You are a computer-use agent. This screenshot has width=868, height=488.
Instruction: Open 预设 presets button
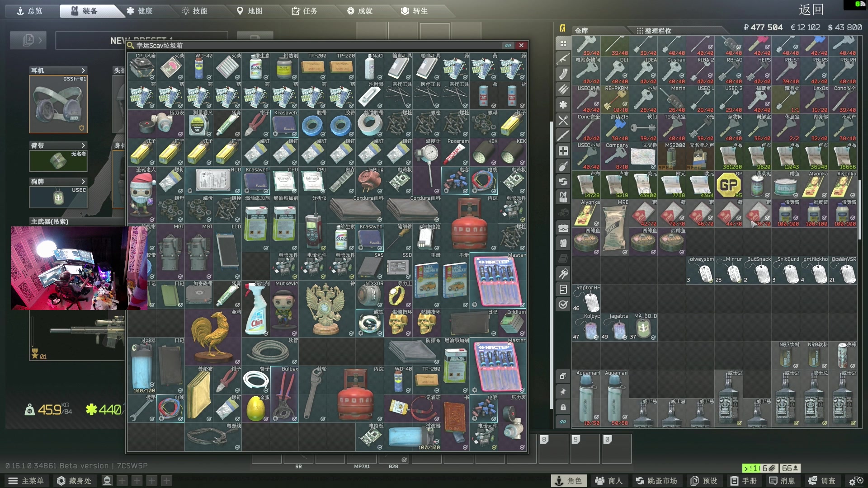(704, 481)
